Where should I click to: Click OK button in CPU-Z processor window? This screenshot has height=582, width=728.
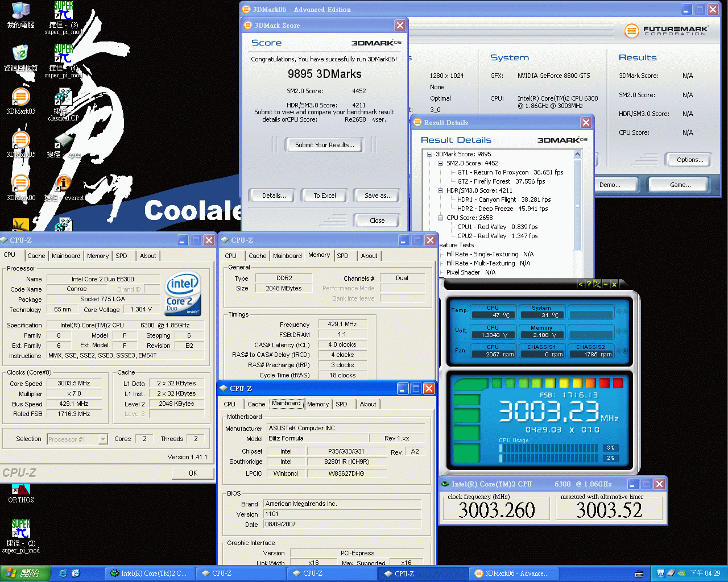(x=193, y=473)
